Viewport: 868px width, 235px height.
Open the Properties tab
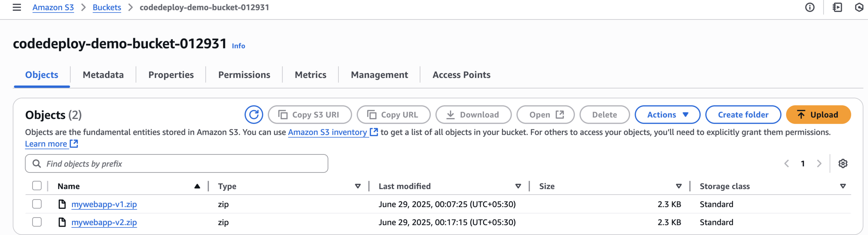[x=171, y=75]
